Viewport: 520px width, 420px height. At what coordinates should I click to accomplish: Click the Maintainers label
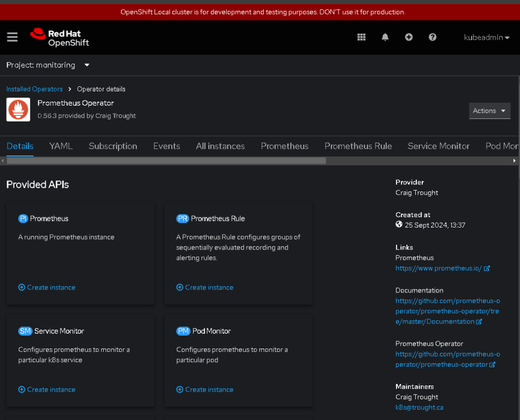pos(415,386)
